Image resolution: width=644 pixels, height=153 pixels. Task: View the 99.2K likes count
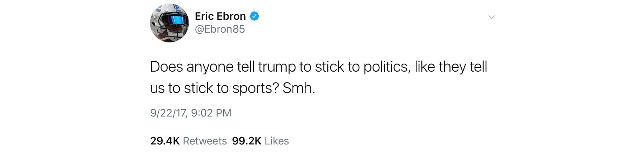pyautogui.click(x=247, y=141)
